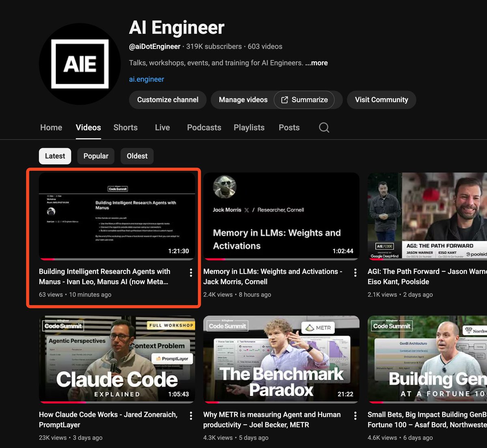
Task: Click '23K views • 3 days ago' text
Action: pos(71,438)
